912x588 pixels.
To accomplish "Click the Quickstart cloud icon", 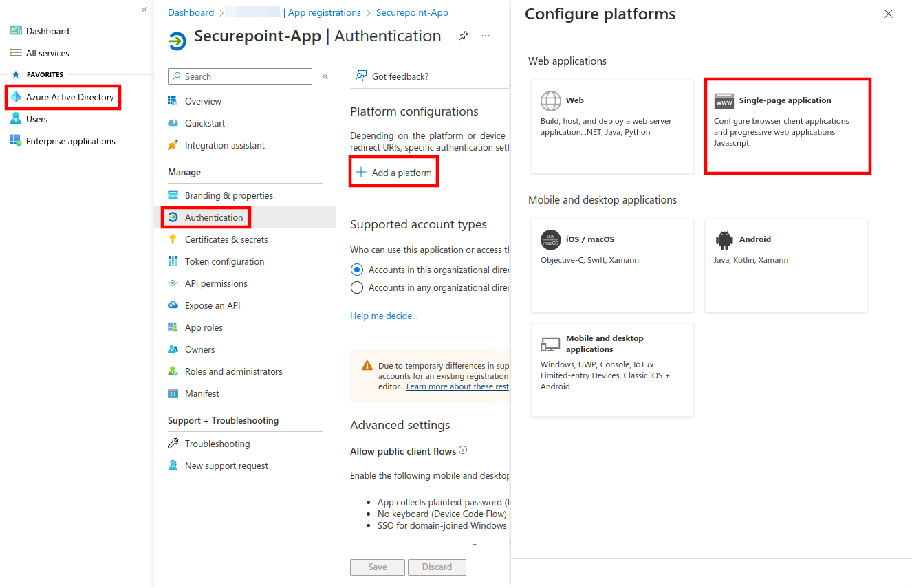I will [173, 123].
